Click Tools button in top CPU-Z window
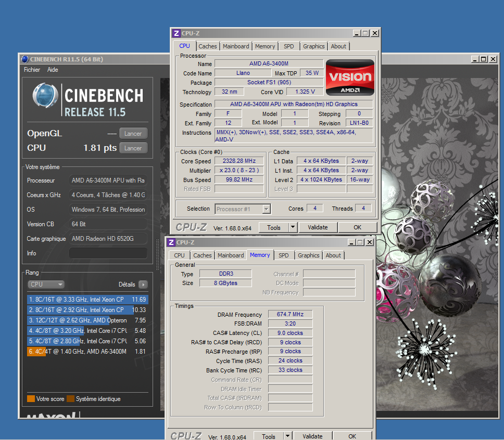Image resolution: width=504 pixels, height=440 pixels. pos(274,227)
